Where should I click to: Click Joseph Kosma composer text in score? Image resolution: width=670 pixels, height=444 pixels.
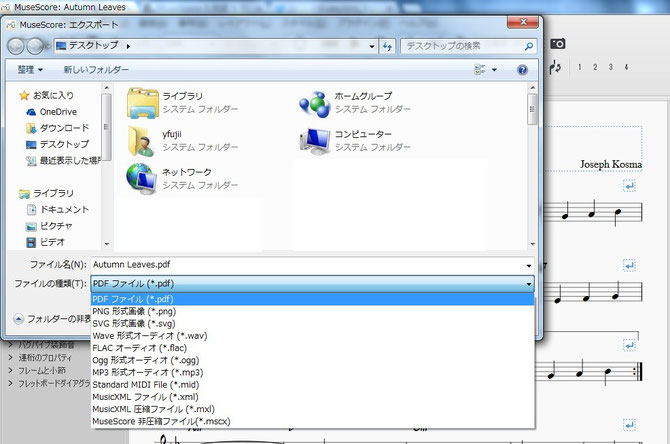(611, 164)
